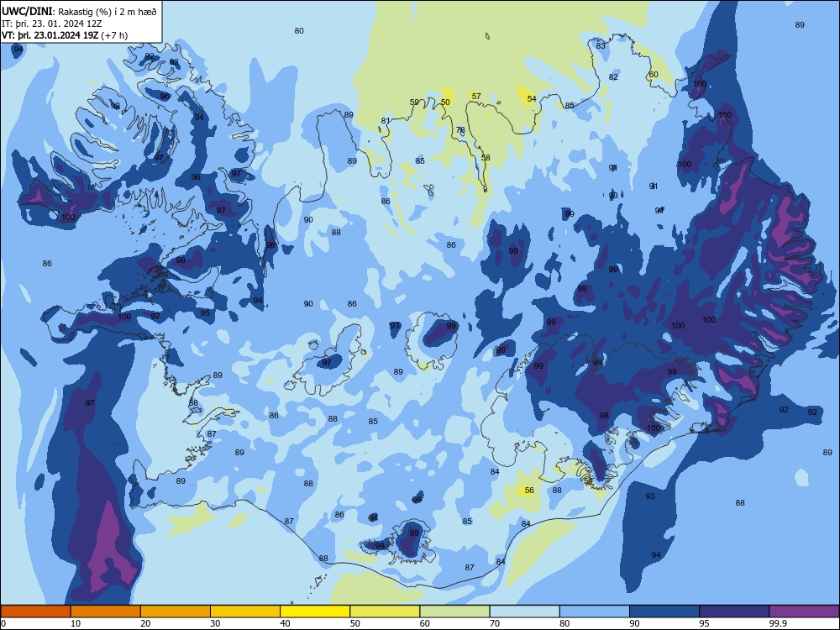Click the legend scale label 20
The width and height of the screenshot is (840, 630).
(x=145, y=623)
